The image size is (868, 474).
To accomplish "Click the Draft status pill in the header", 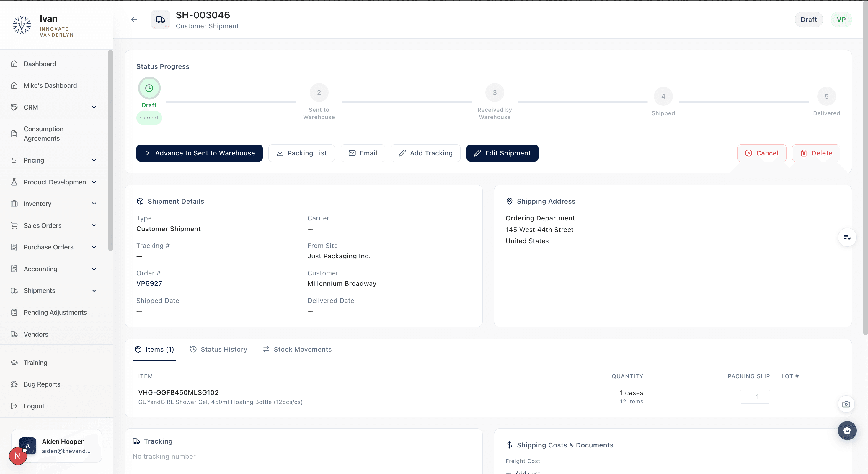I will [809, 20].
